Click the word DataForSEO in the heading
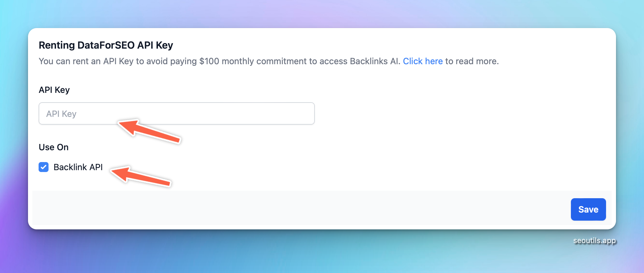The image size is (644, 273). (x=106, y=45)
